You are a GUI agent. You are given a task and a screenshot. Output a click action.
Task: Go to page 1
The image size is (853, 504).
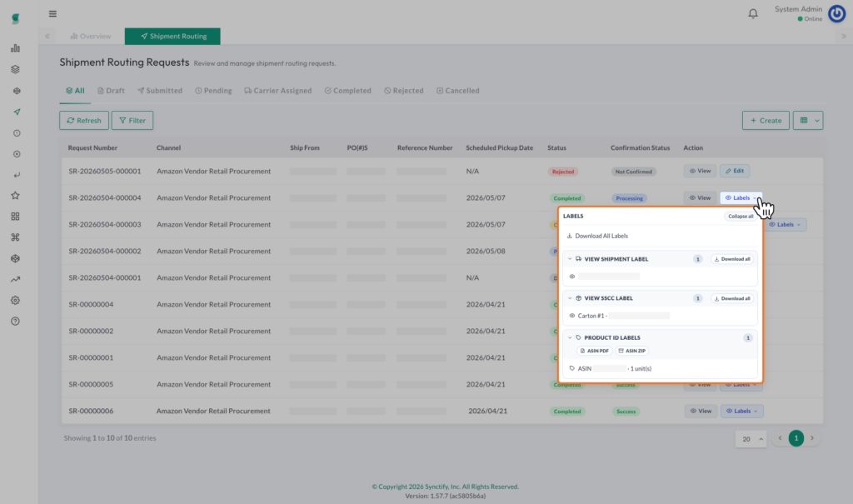pos(796,438)
